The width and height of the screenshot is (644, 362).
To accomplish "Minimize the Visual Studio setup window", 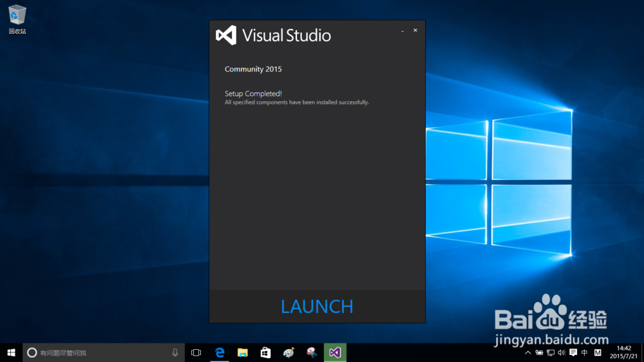I will (x=402, y=31).
